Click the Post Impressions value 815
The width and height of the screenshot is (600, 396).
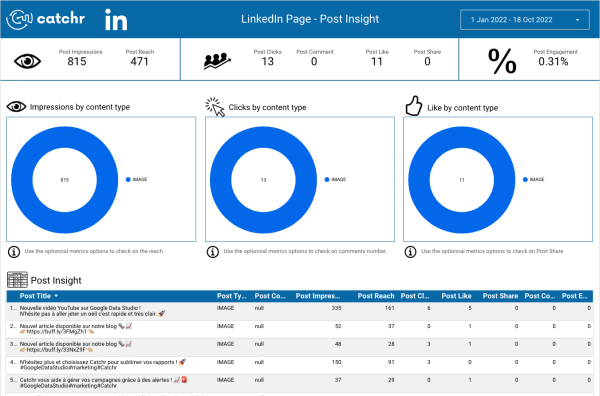click(x=77, y=61)
